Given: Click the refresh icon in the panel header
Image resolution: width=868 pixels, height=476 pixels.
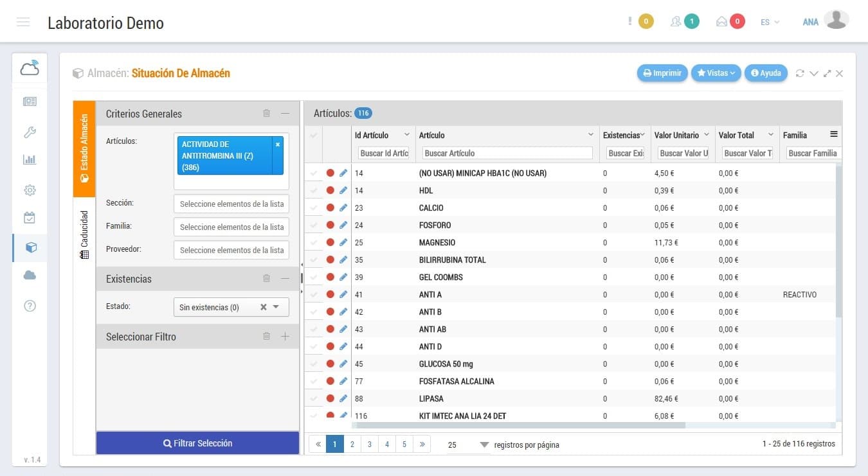Looking at the screenshot, I should [800, 73].
